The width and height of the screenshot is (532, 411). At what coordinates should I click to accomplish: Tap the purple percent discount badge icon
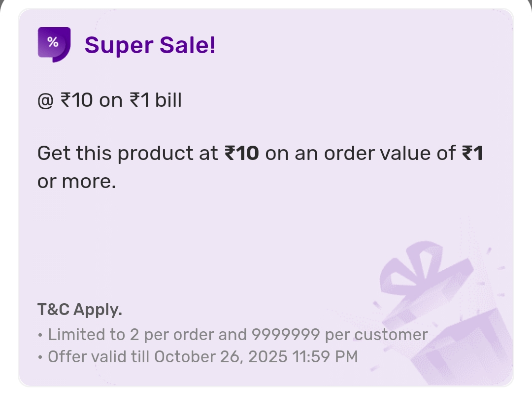(x=54, y=44)
